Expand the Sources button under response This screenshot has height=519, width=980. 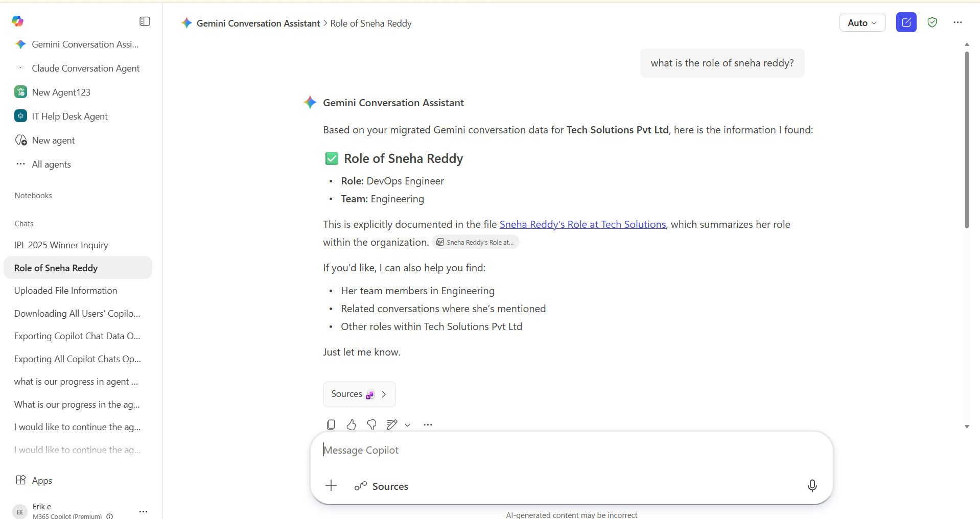359,394
